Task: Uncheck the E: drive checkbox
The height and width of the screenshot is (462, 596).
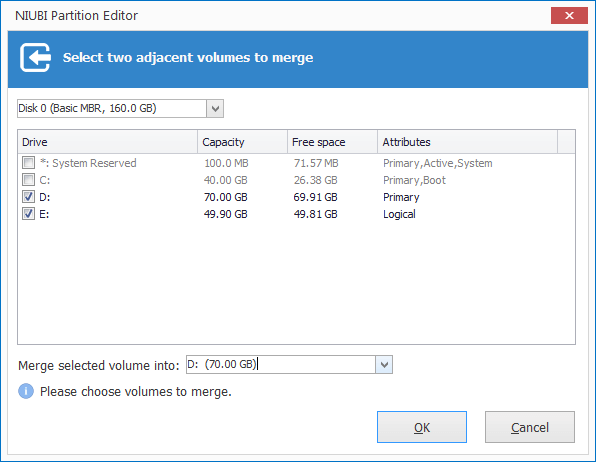Action: point(29,214)
